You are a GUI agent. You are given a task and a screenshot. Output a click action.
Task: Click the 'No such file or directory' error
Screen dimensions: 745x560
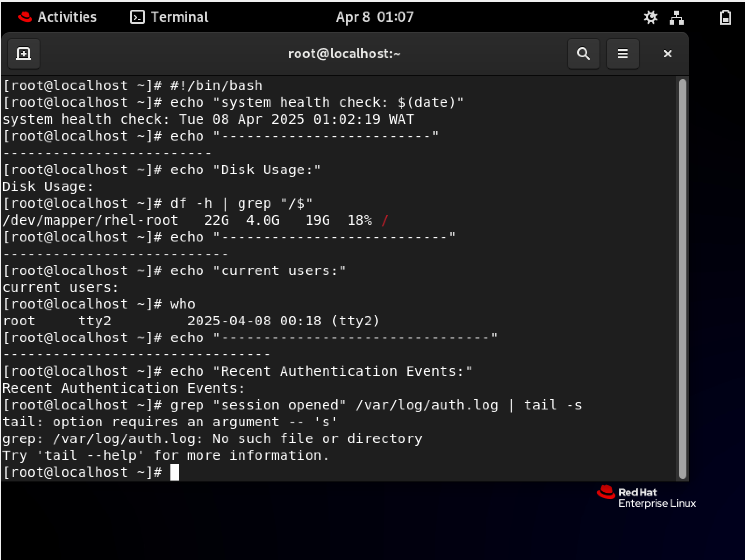pyautogui.click(x=212, y=439)
